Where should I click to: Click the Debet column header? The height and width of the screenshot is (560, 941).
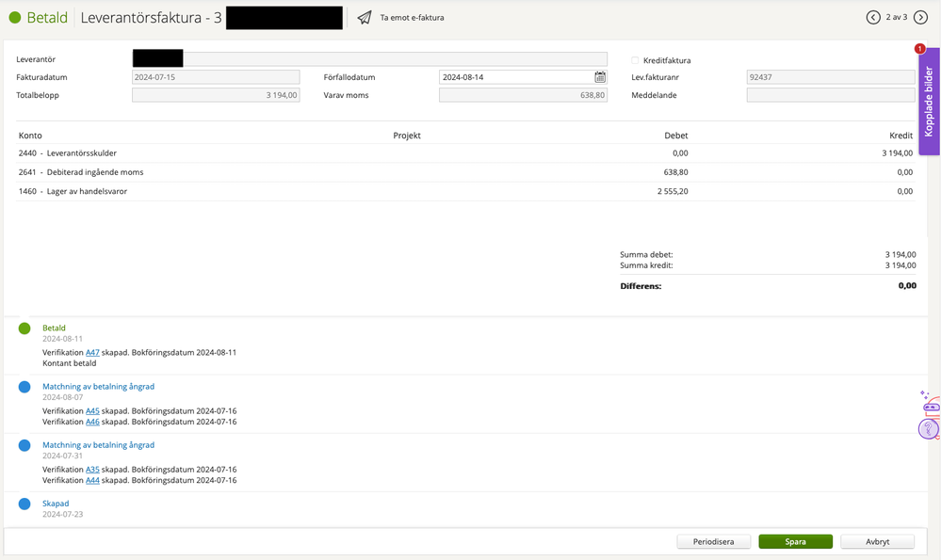pos(675,136)
